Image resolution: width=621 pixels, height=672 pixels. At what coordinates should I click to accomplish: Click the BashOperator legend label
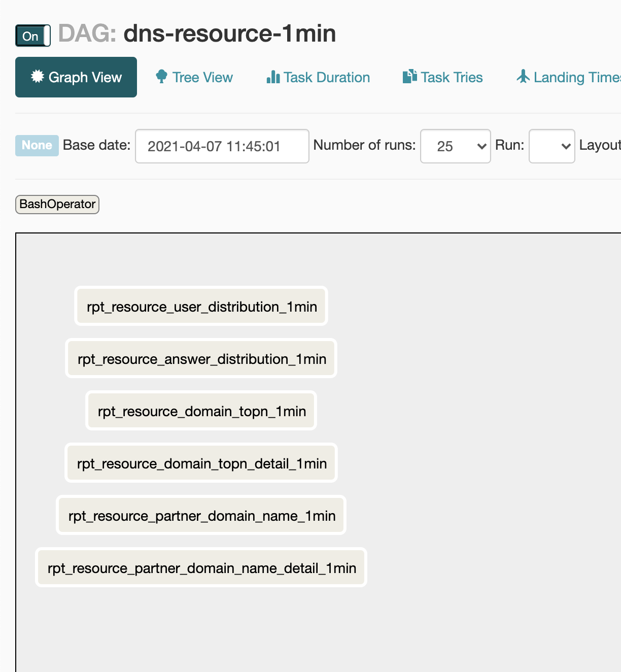click(57, 205)
